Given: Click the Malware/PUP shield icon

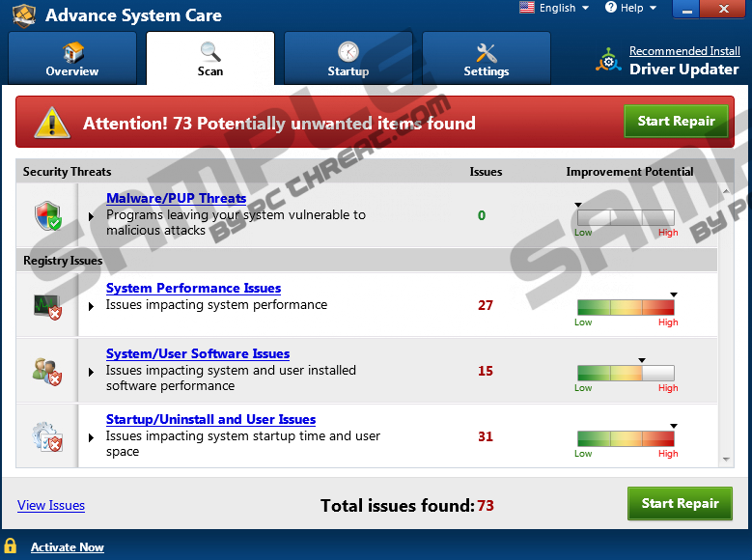Looking at the screenshot, I should pyautogui.click(x=48, y=215).
